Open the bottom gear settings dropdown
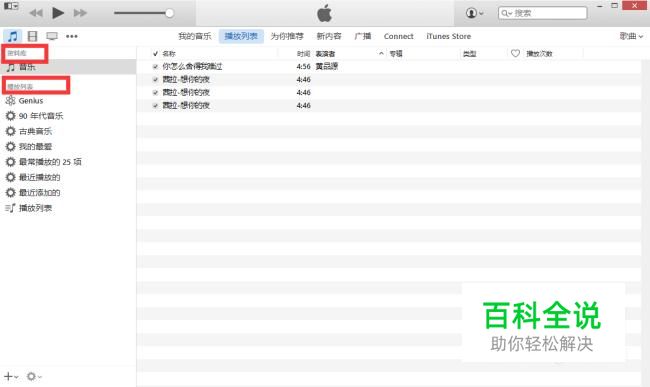Screen dimensions: 650x387 pyautogui.click(x=34, y=376)
